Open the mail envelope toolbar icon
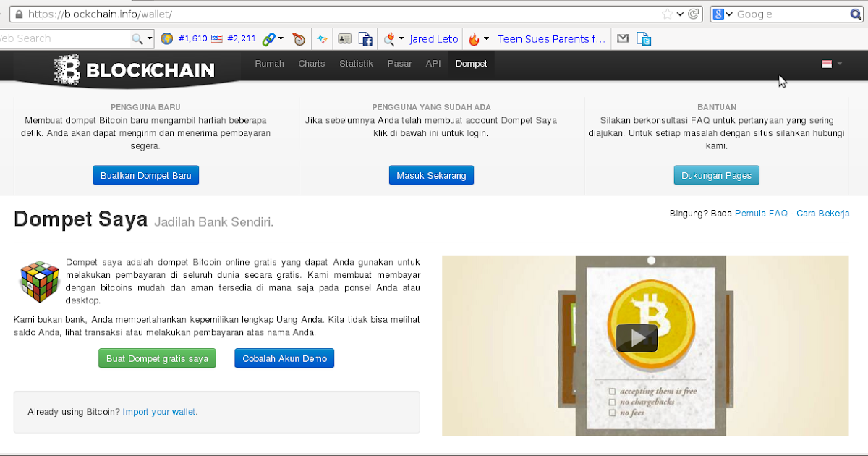This screenshot has width=868, height=456. tap(622, 38)
